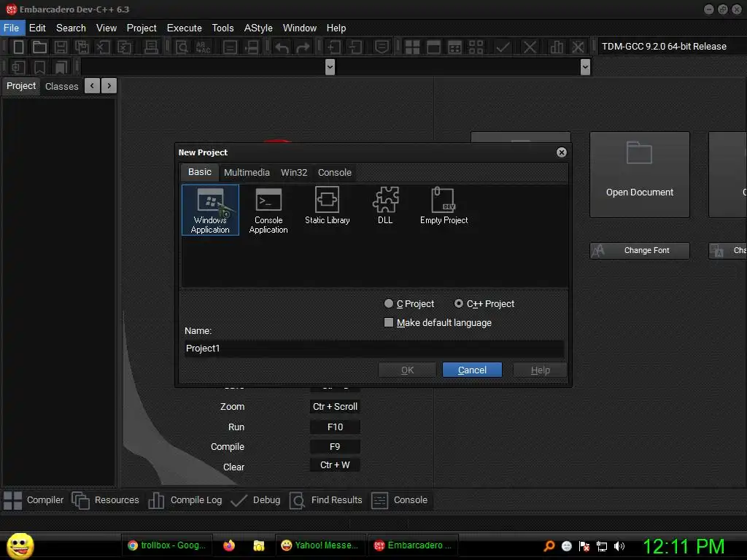Image resolution: width=747 pixels, height=560 pixels.
Task: Click the Yahoo! Messenger taskbar button
Action: pyautogui.click(x=320, y=545)
